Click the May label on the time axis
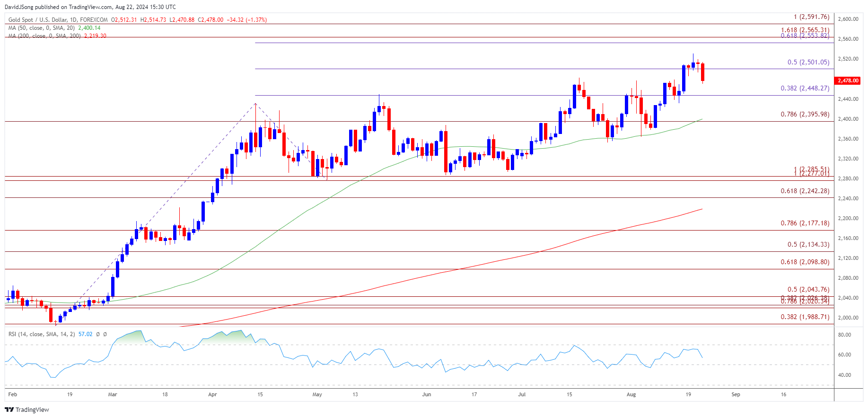Image resolution: width=868 pixels, height=418 pixels. pyautogui.click(x=317, y=394)
